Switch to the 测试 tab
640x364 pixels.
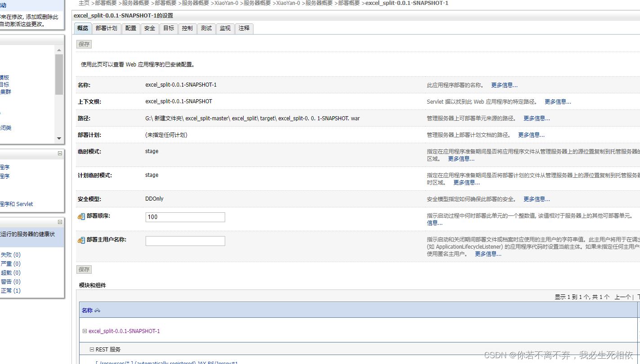tap(206, 28)
